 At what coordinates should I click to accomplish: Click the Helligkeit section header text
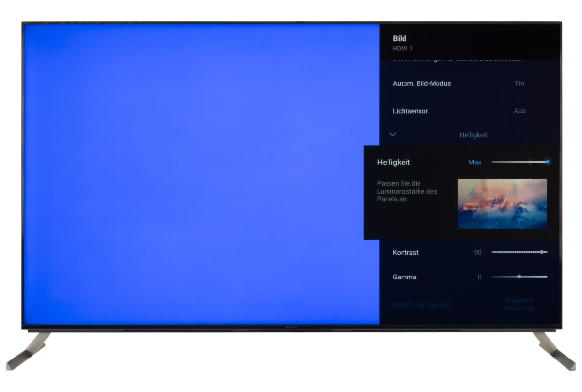pyautogui.click(x=473, y=135)
